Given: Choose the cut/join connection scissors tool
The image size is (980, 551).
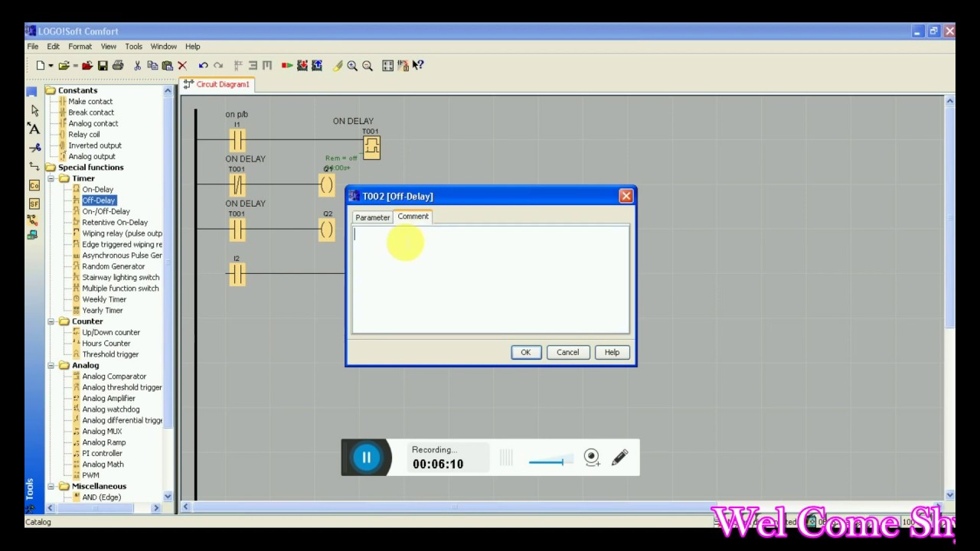Looking at the screenshot, I should 34,148.
